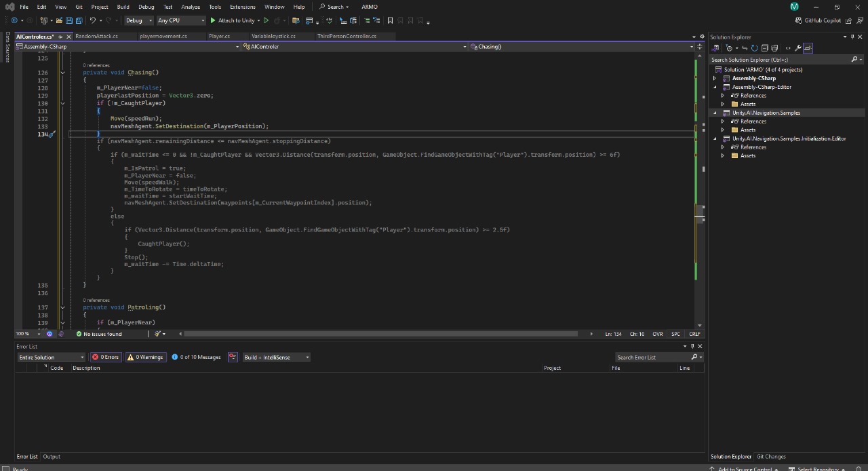The width and height of the screenshot is (868, 471).
Task: Collapse the Assembly-CSharp-Editor project node
Action: pos(715,87)
